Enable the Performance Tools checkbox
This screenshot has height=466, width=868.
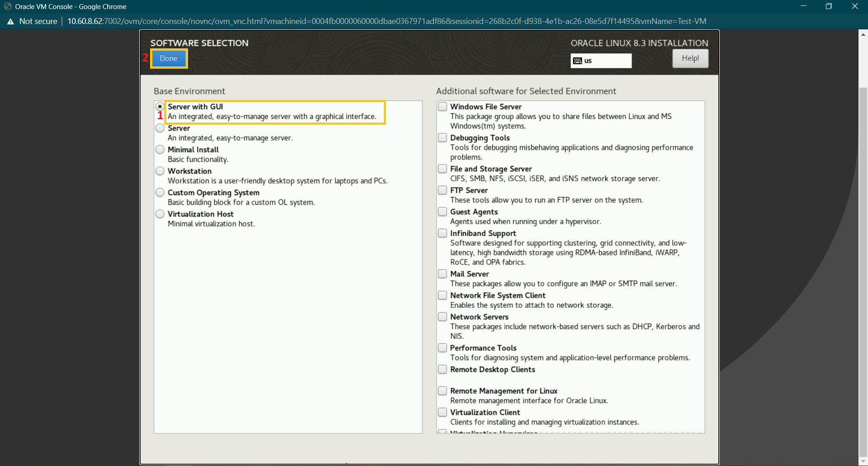[x=443, y=348]
